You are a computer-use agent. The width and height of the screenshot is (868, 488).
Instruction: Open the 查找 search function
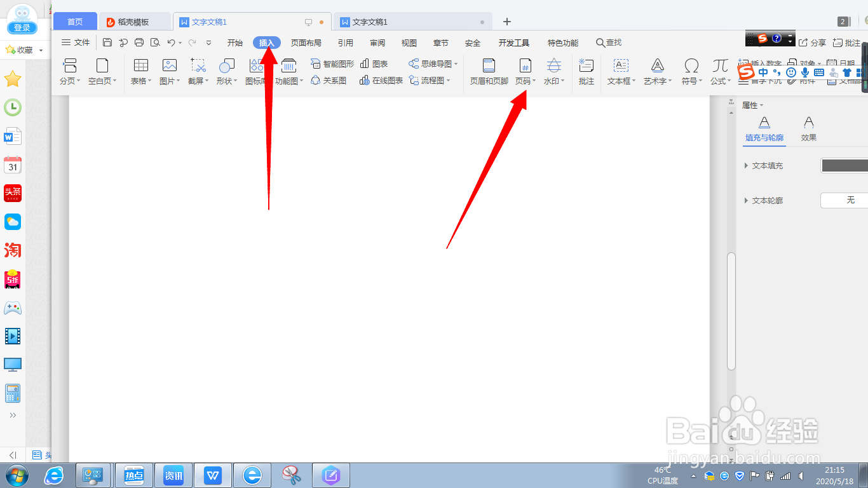coord(608,43)
